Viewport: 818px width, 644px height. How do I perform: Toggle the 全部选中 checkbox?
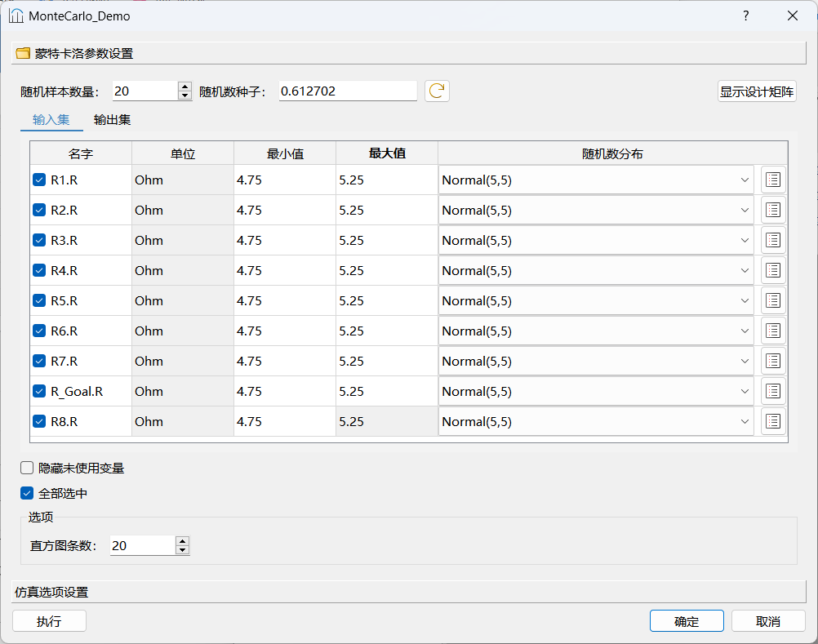tap(28, 494)
